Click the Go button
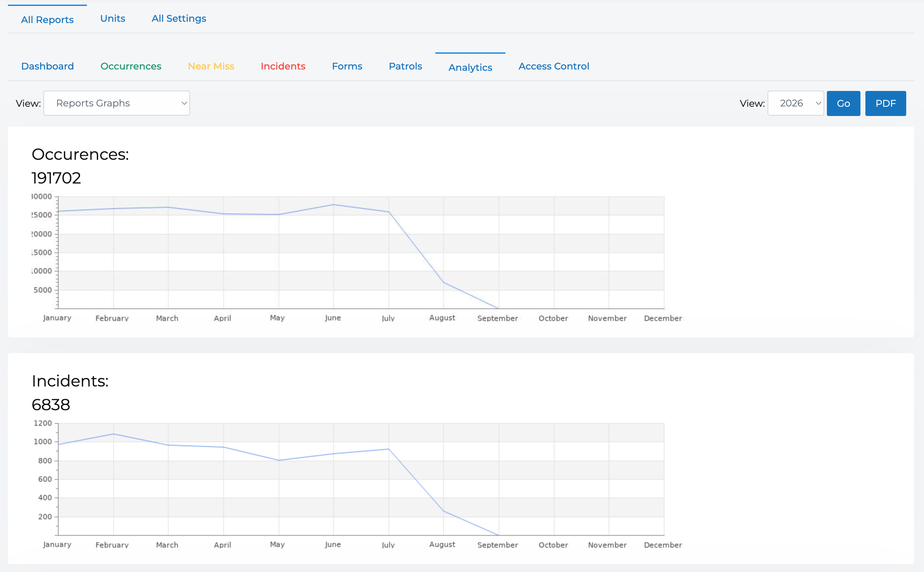Screen dimensions: 924x572 tap(843, 103)
